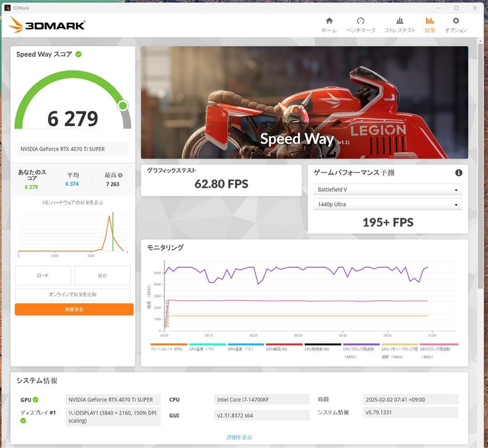Image resolution: width=488 pixels, height=448 pixels.
Task: Click the info icon on ゲームパフォーマンス予測 panel
Action: tap(458, 172)
